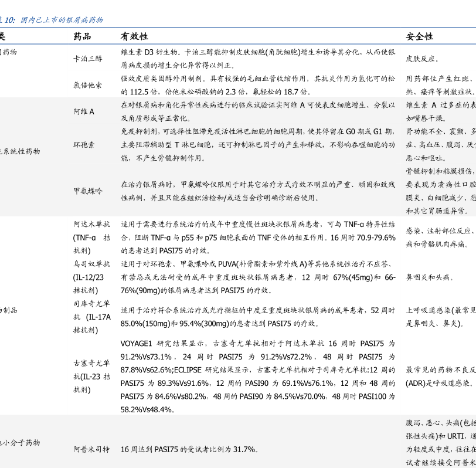Select the drug cell "甲氨蝶呤"
476x468 pixels.
[x=88, y=191]
